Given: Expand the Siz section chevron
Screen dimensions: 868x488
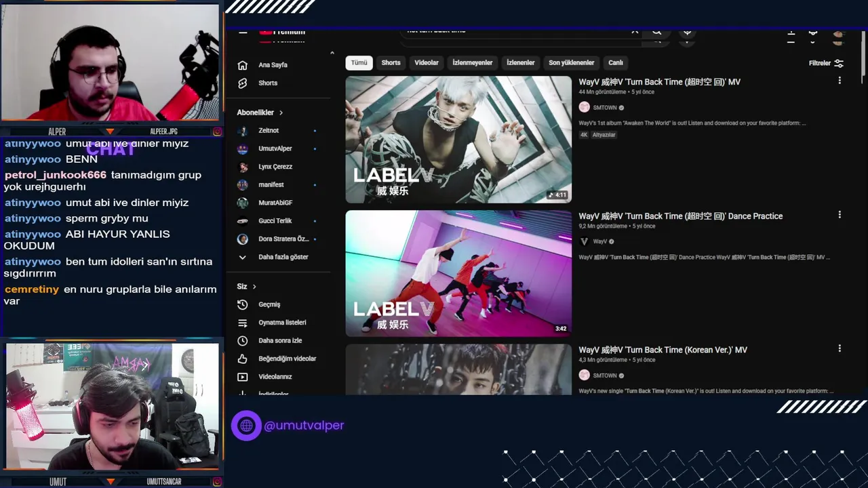Looking at the screenshot, I should pyautogui.click(x=254, y=287).
